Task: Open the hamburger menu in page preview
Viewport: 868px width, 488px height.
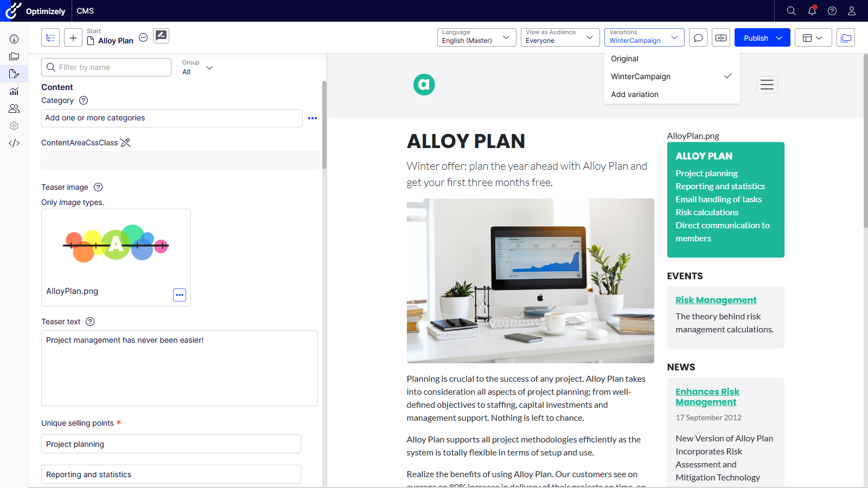Action: click(x=767, y=85)
